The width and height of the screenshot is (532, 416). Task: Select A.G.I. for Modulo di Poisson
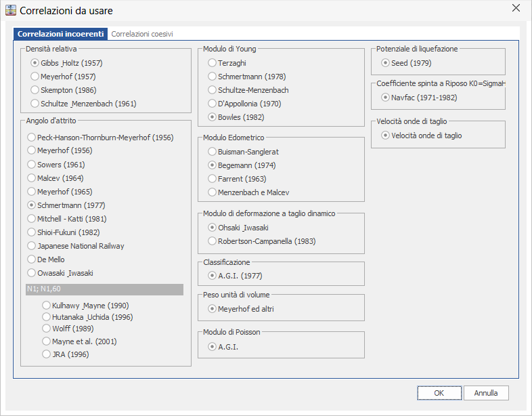223,347
